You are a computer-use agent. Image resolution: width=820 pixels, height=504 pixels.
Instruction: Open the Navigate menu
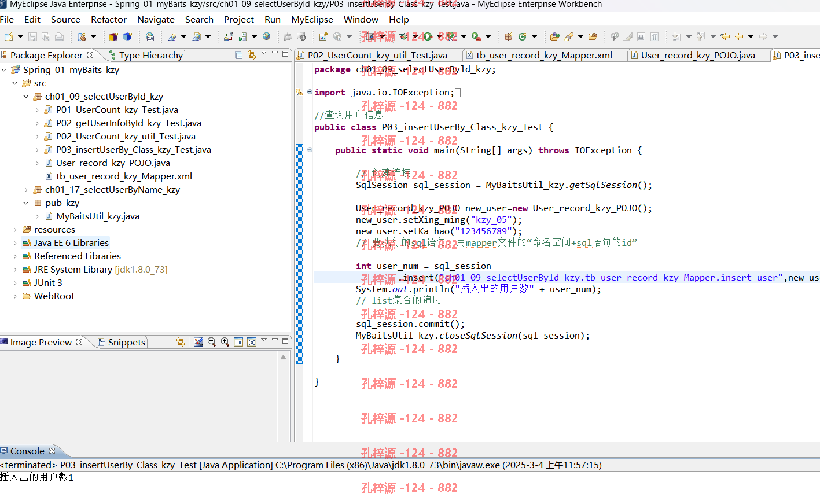coord(156,19)
